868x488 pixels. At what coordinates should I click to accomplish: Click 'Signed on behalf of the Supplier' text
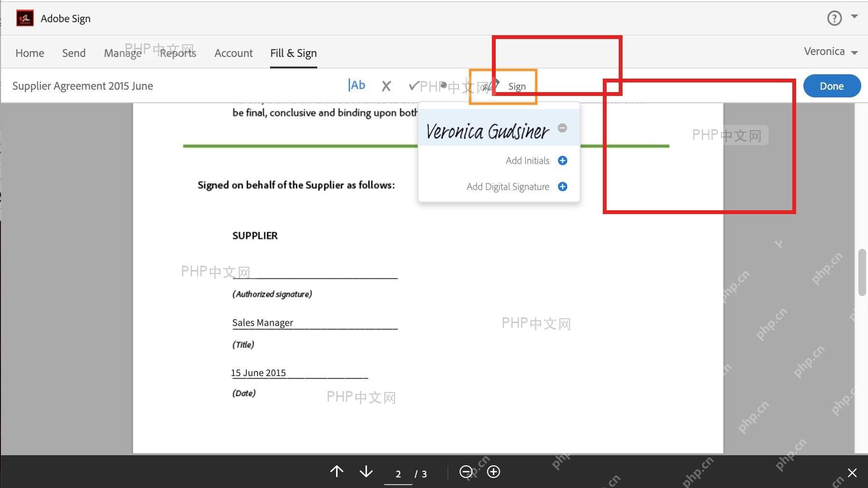tap(296, 185)
